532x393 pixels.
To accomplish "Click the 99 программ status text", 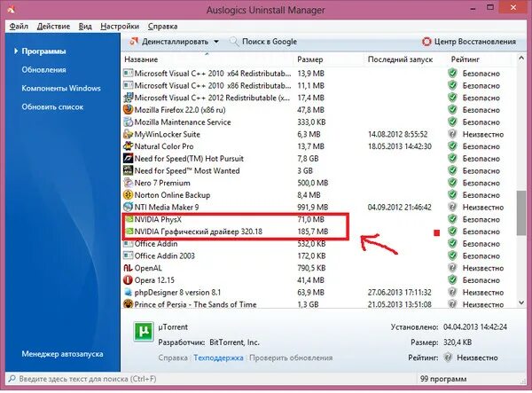I will [443, 379].
